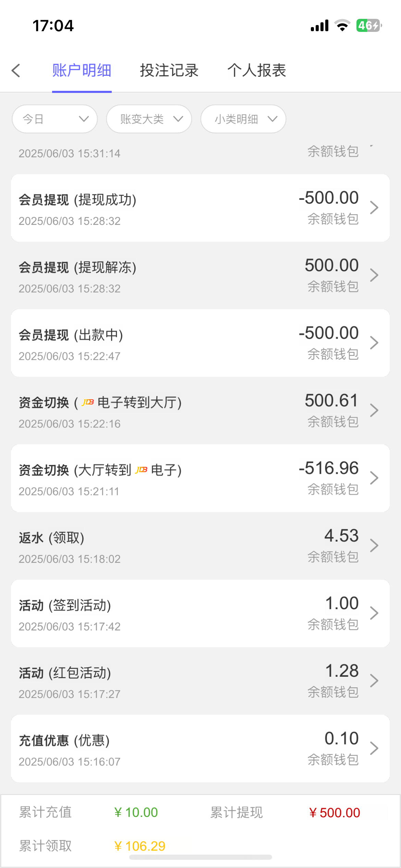
Task: Tap the JDB logo in 电子转到大厅 entry
Action: 88,402
